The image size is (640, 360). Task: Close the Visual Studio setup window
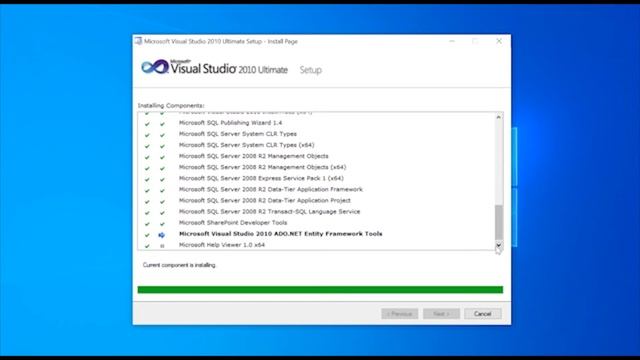(x=499, y=41)
